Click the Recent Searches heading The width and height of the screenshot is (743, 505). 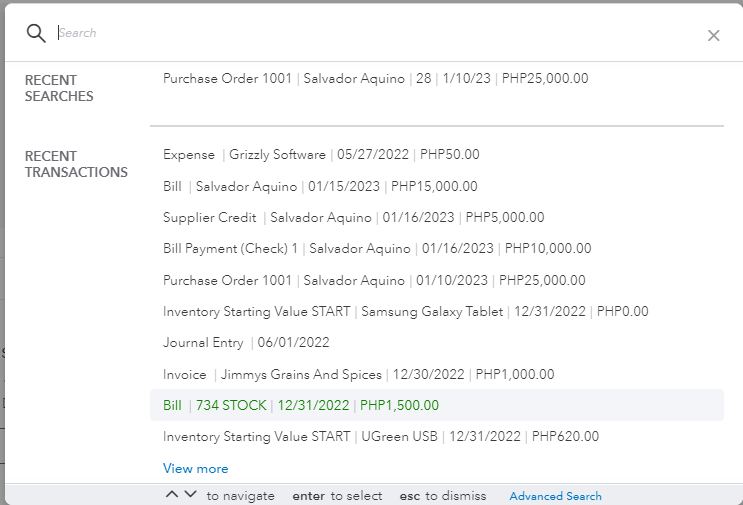59,88
